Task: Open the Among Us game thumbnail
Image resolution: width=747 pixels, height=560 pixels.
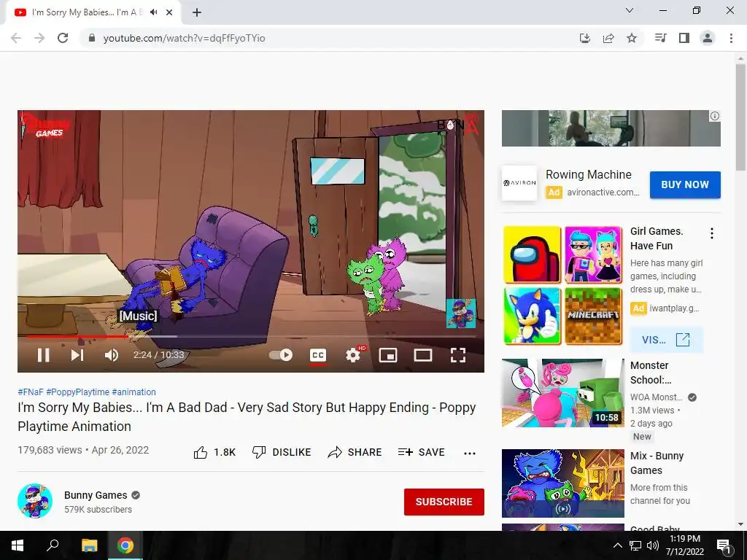Action: pyautogui.click(x=532, y=254)
